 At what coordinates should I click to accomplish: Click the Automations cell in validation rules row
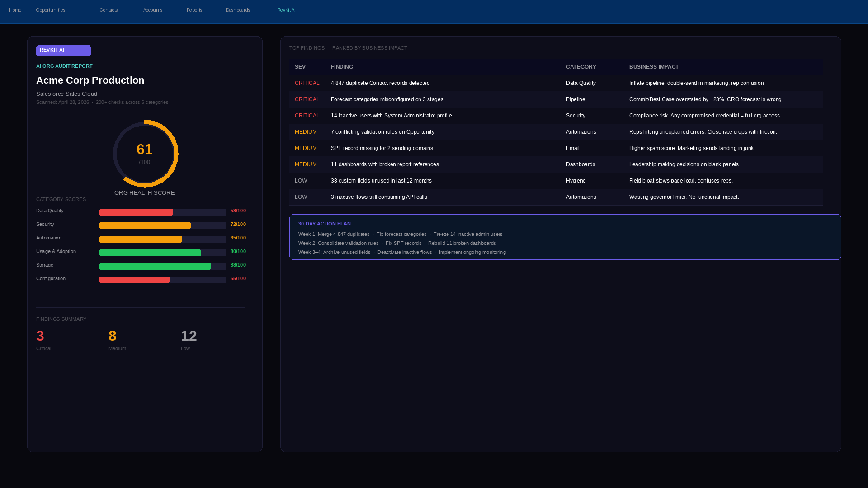pyautogui.click(x=581, y=132)
